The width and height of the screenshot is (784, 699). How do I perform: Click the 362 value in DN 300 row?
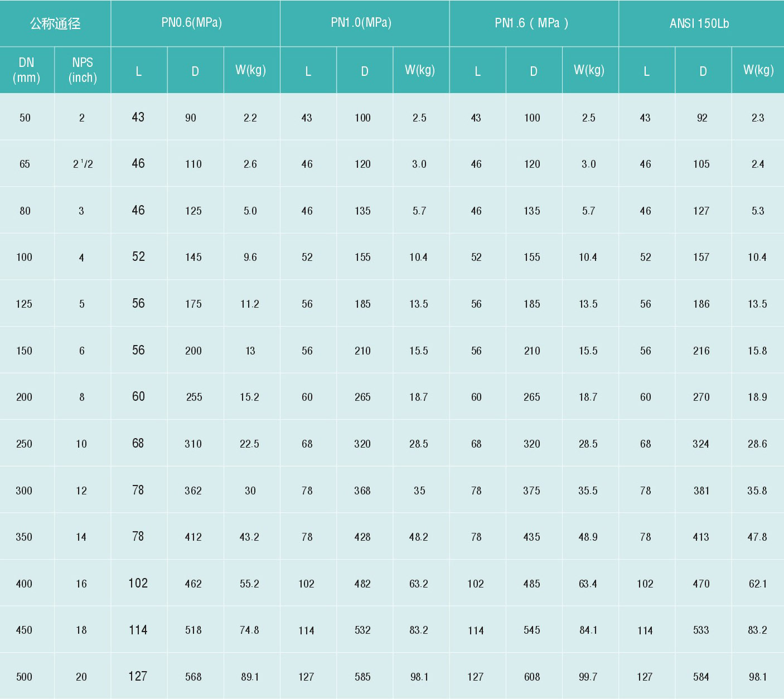(x=193, y=491)
